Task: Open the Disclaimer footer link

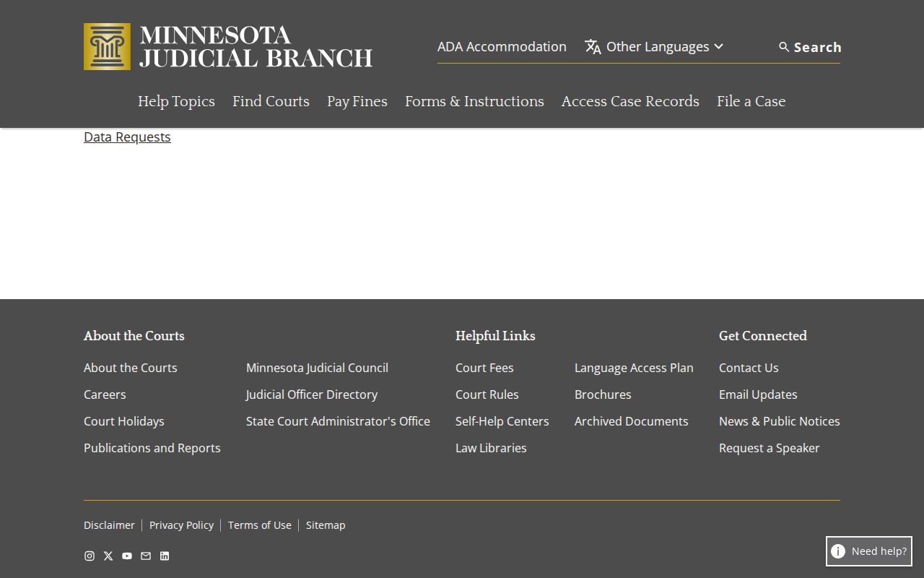Action: (109, 525)
